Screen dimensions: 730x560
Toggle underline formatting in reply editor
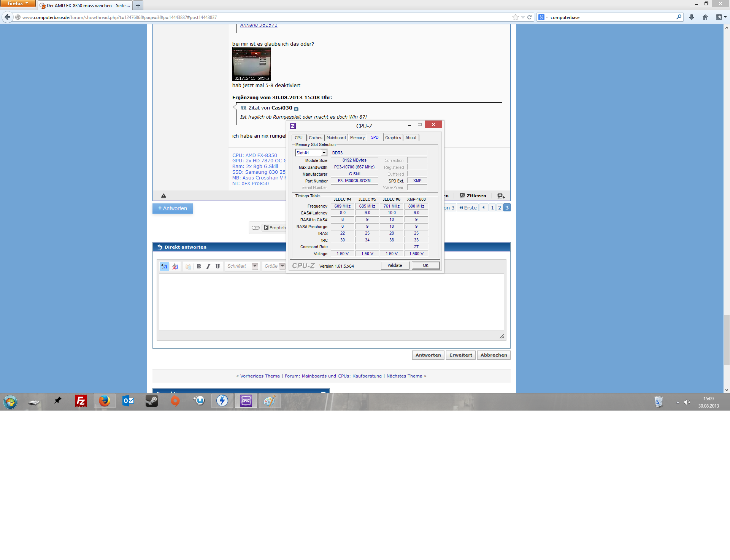click(x=217, y=267)
